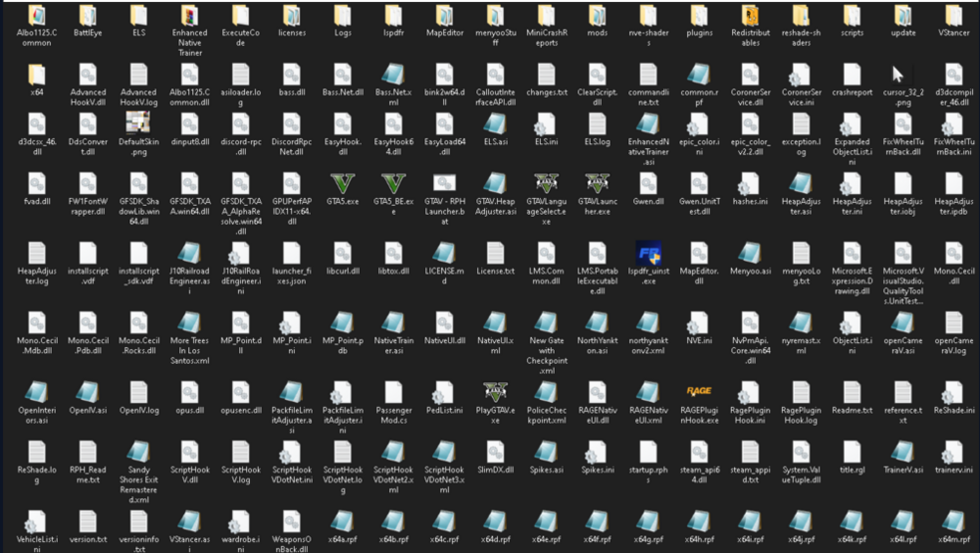Select the OpenInteriors.asi file
980x553 pixels.
[37, 393]
